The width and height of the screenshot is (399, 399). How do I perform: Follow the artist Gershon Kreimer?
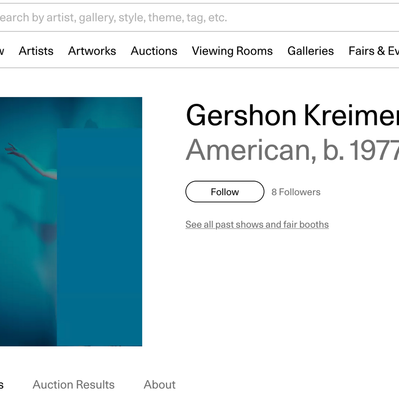coord(225,192)
